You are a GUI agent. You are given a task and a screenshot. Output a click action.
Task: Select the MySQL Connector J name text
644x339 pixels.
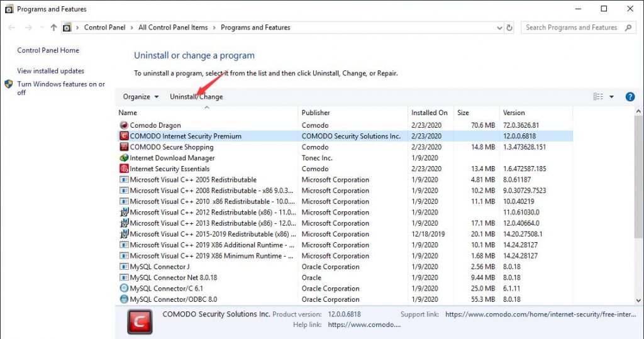click(160, 267)
